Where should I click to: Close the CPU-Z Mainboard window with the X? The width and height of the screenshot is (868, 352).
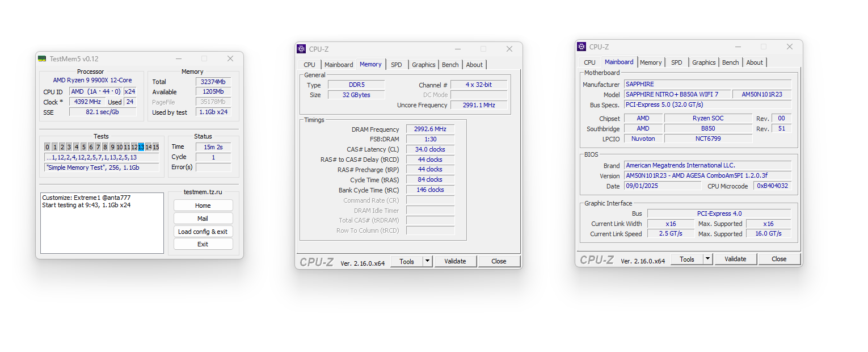(x=790, y=47)
